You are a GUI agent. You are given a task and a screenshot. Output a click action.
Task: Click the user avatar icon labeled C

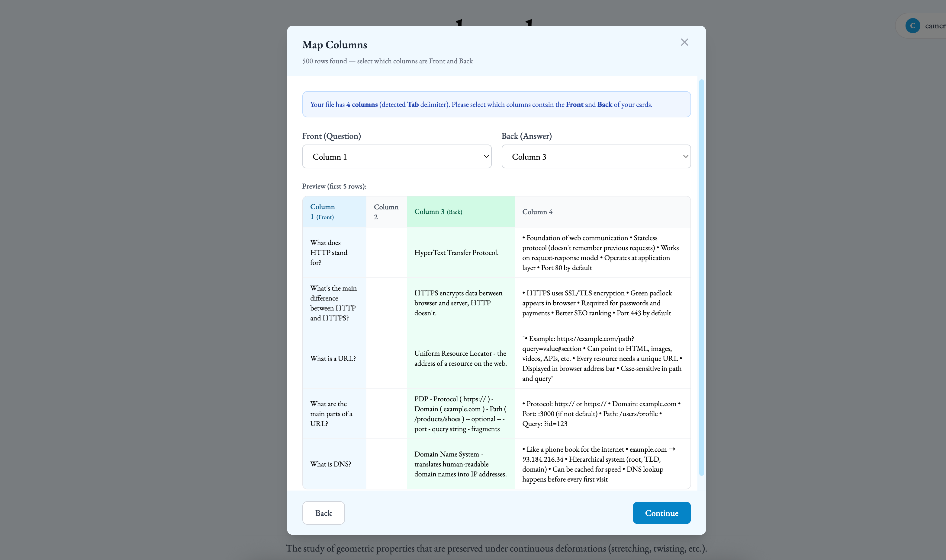point(912,26)
